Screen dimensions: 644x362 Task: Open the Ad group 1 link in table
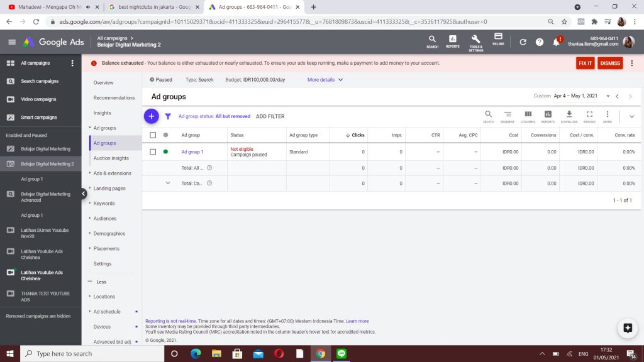tap(192, 152)
